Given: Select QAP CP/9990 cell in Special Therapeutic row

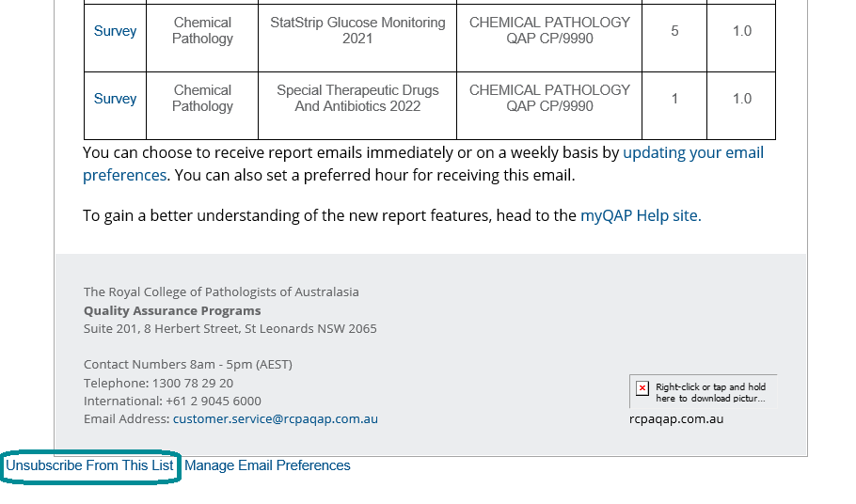Looking at the screenshot, I should pyautogui.click(x=549, y=105).
